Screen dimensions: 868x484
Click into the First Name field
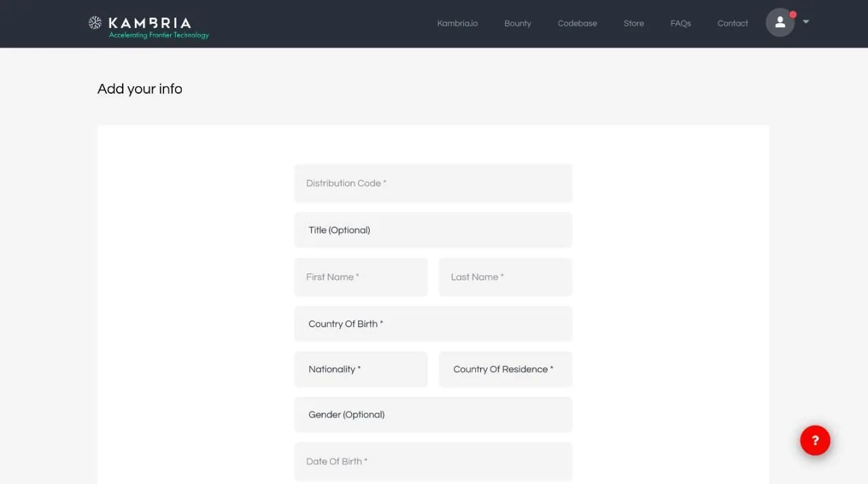[x=361, y=277]
